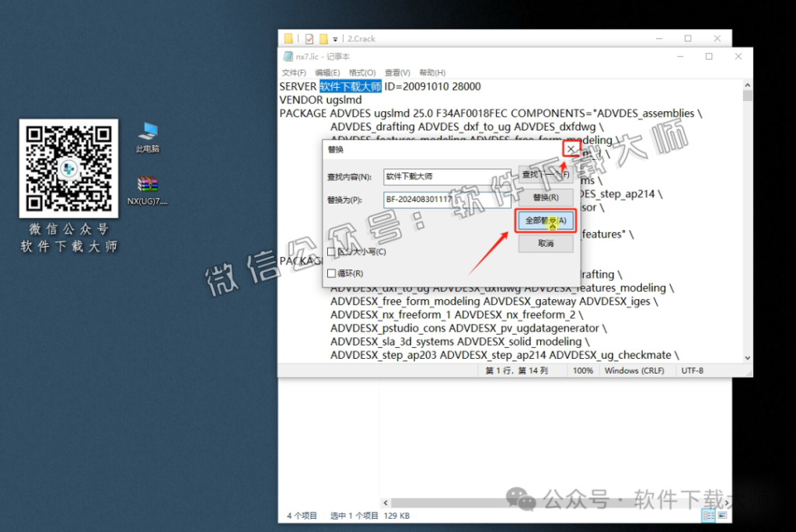Viewport: 796px width, 532px height.
Task: Click the Properties checkmark icon in Explorer quick access
Action: click(x=309, y=38)
